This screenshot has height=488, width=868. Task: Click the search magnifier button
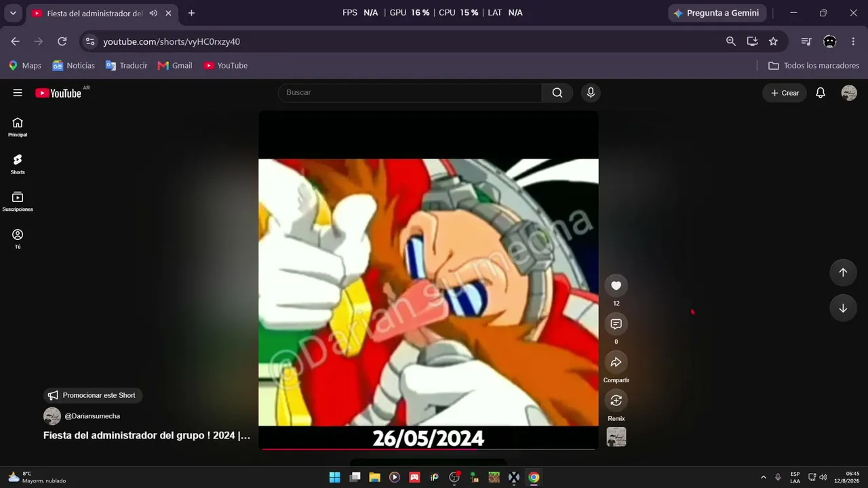[557, 93]
